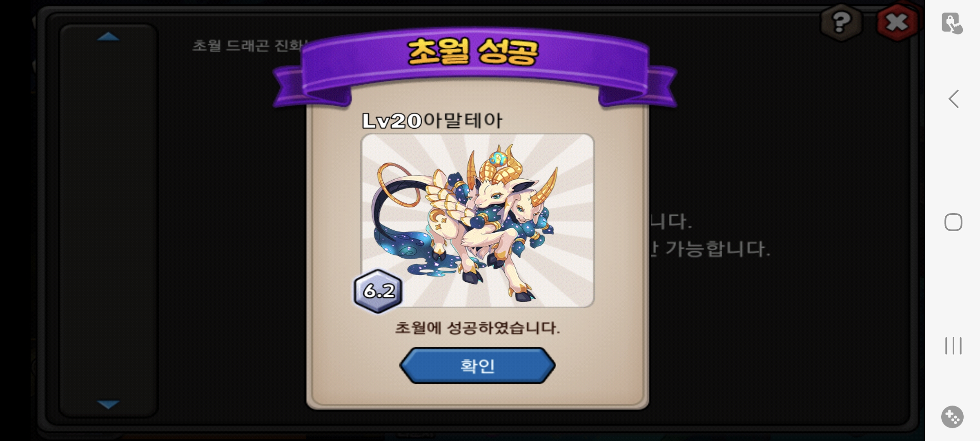The height and width of the screenshot is (441, 980).
Task: Select the Lv20 아말테아 name label
Action: [x=432, y=120]
